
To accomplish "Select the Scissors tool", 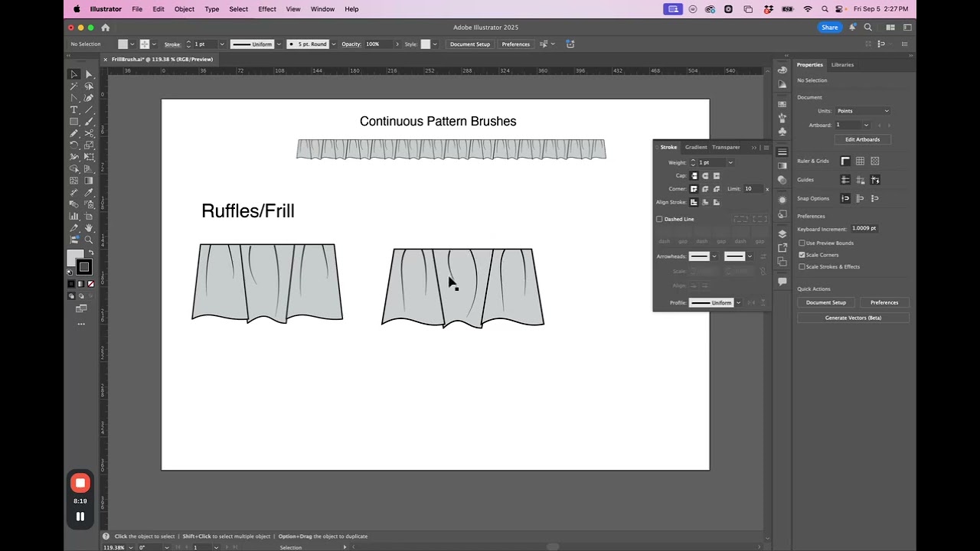I will pyautogui.click(x=89, y=133).
